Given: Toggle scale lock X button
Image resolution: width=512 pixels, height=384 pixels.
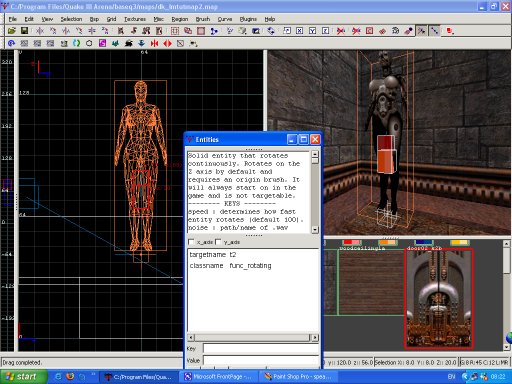Looking at the screenshot, I should pos(299,31).
